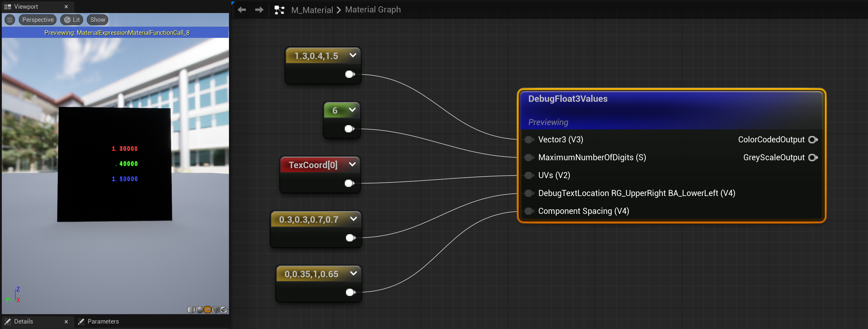Switch preview mesh to cube primitive
868x329 pixels.
(x=216, y=309)
